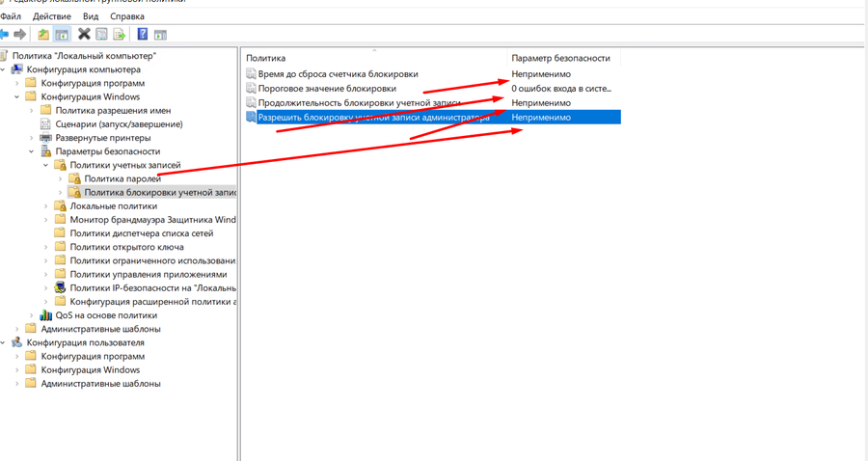Select Политика "Локальный компьютер" root label
The width and height of the screenshot is (868, 461).
coord(84,56)
